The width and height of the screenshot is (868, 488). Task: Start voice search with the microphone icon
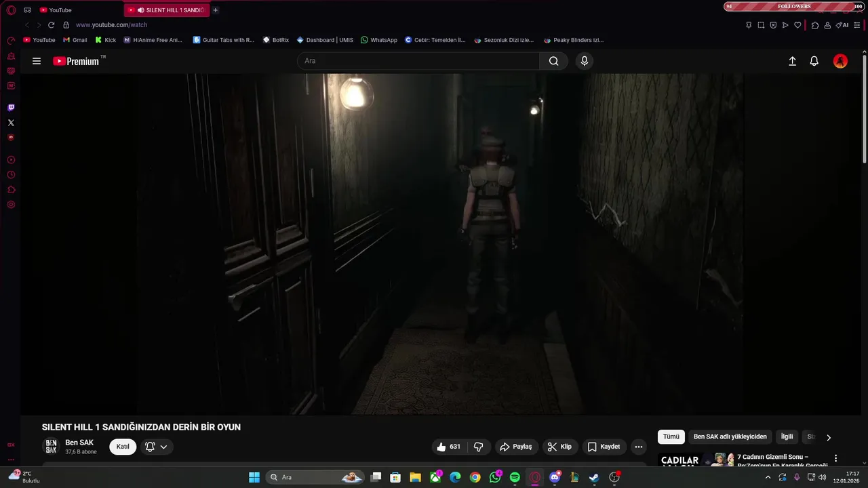(x=585, y=61)
